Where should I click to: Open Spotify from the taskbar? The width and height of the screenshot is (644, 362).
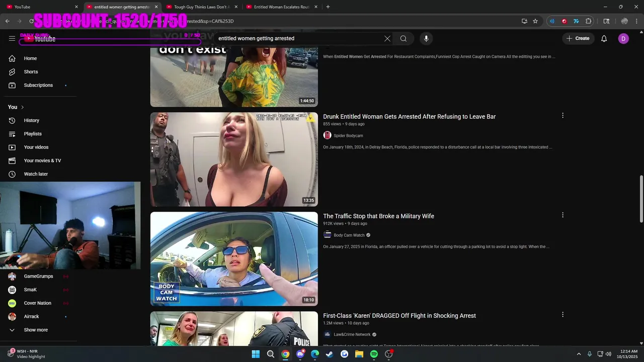coord(374,354)
